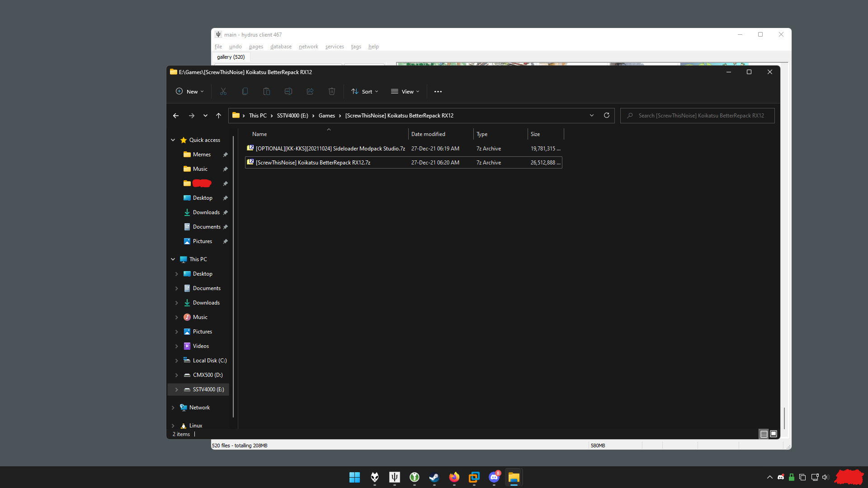Select Koikatsu BetterRepack RX12.7z file
This screenshot has width=868, height=488.
[404, 163]
